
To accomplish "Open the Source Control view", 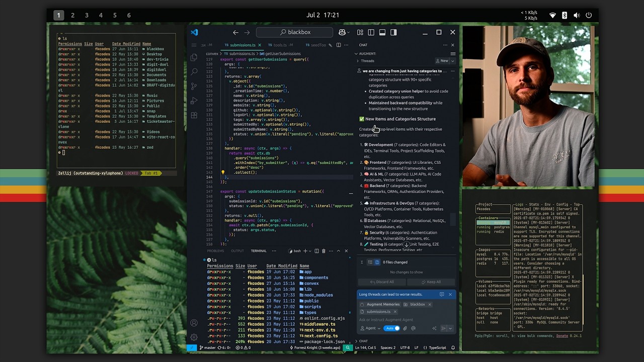I will [x=194, y=86].
